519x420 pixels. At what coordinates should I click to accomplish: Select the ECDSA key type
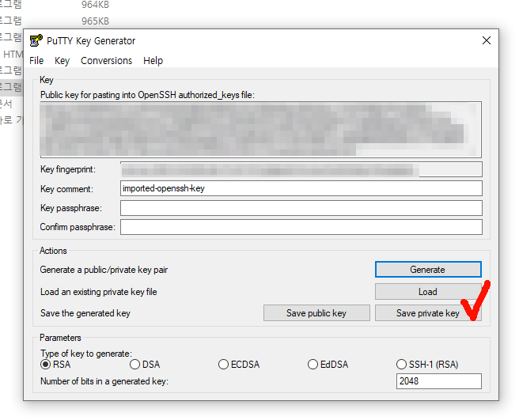click(239, 365)
